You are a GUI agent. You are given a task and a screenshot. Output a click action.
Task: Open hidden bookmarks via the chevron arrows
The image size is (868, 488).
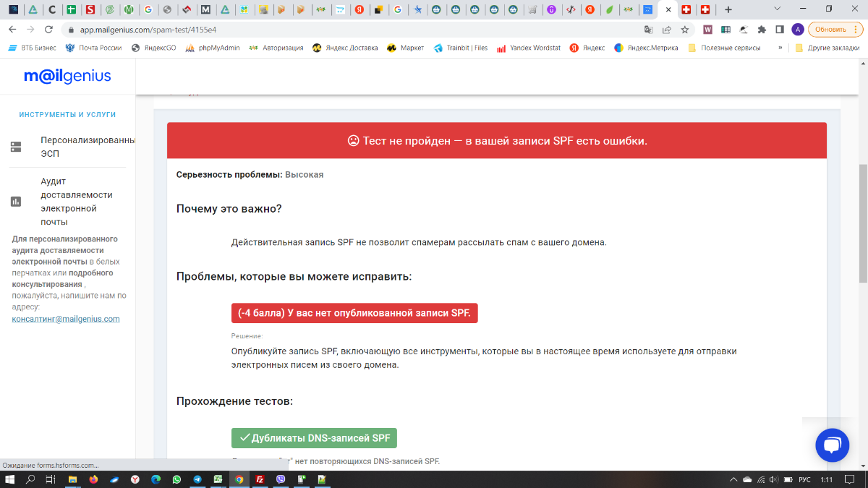780,48
